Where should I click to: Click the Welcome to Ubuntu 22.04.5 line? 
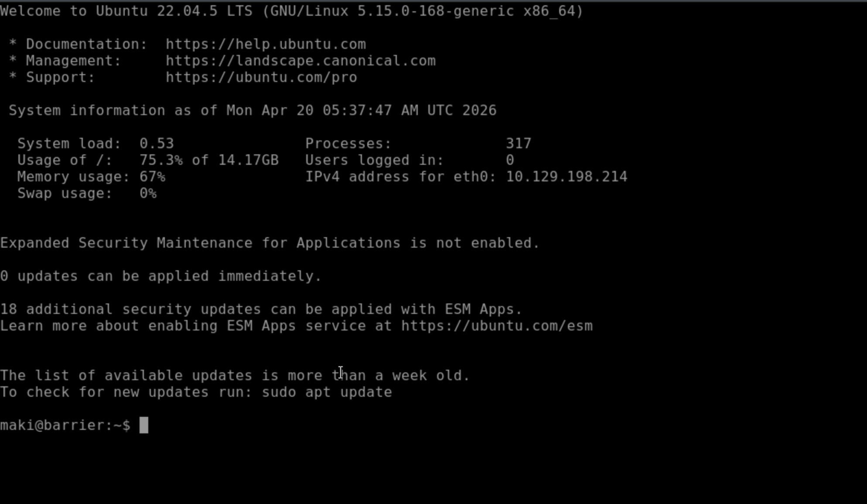pyautogui.click(x=291, y=11)
